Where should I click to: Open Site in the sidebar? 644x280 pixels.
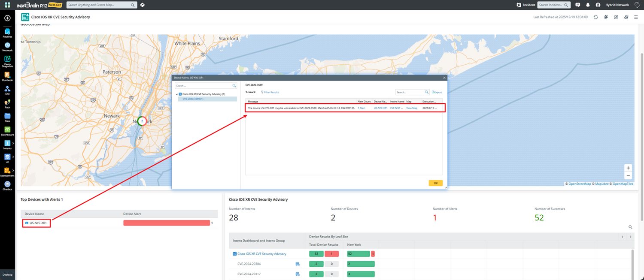tap(7, 90)
